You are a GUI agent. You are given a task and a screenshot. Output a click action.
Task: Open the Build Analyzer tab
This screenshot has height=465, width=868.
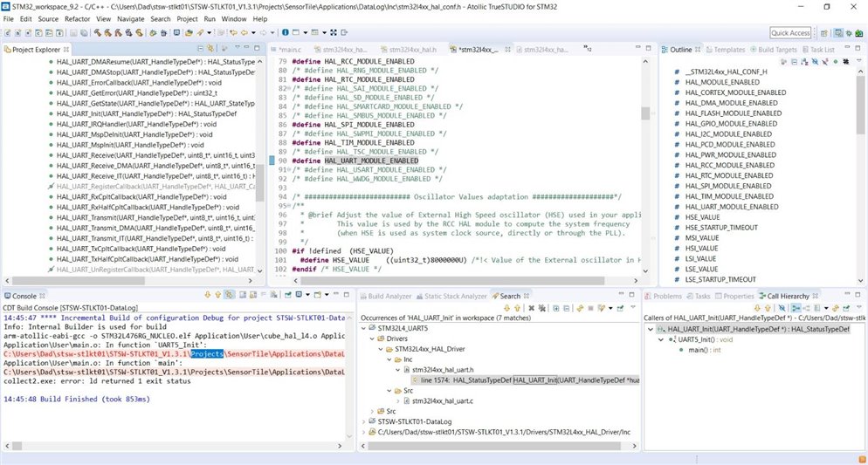point(389,297)
